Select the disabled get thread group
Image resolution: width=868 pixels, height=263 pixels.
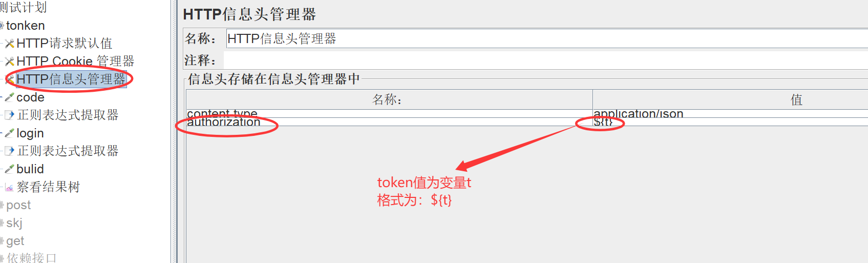(x=15, y=241)
